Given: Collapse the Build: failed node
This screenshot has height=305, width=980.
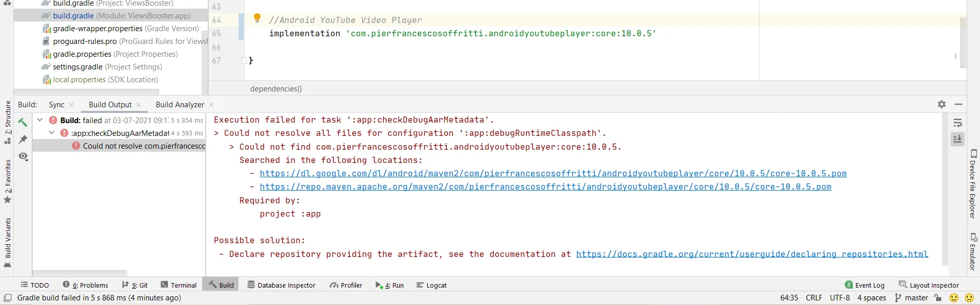Looking at the screenshot, I should (x=40, y=120).
